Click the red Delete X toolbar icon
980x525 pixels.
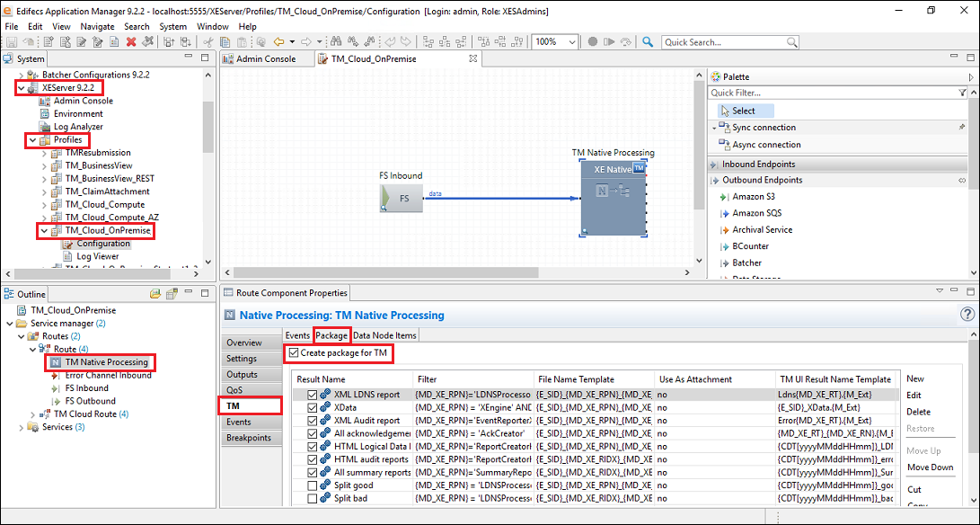(131, 42)
